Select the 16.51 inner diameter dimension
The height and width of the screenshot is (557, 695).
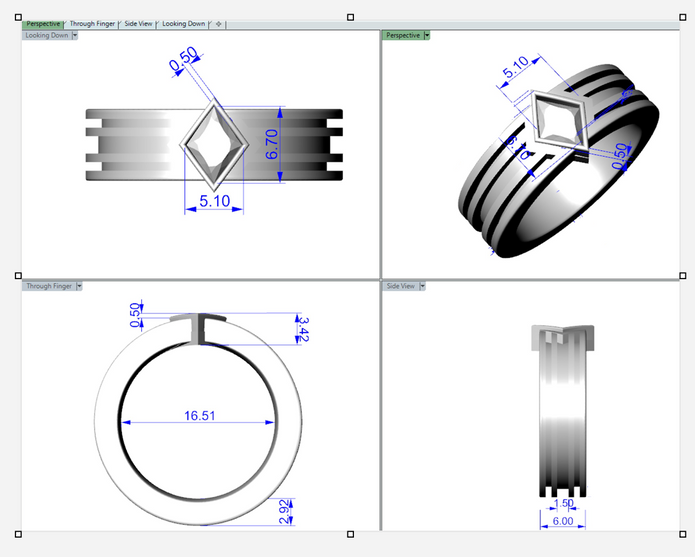point(199,416)
